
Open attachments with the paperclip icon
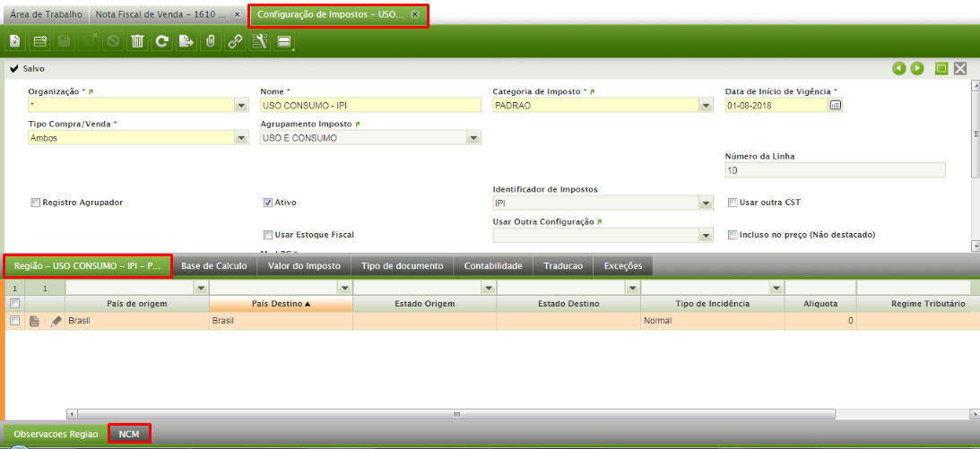pyautogui.click(x=210, y=41)
